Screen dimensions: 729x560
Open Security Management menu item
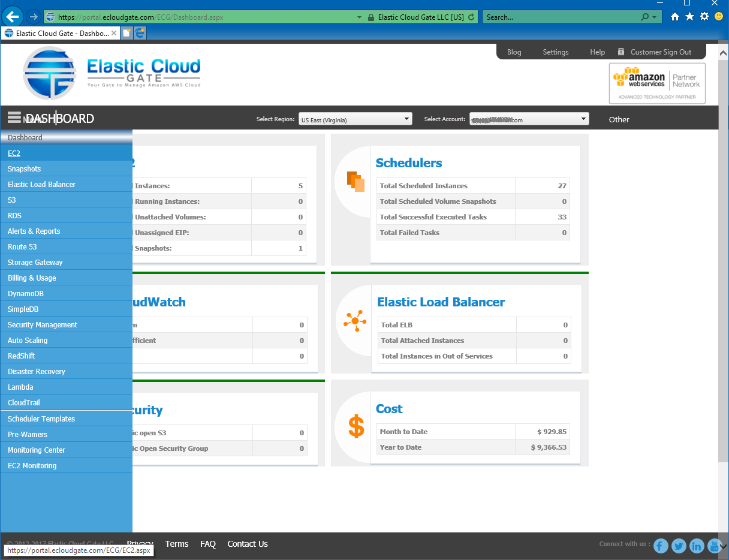click(66, 324)
